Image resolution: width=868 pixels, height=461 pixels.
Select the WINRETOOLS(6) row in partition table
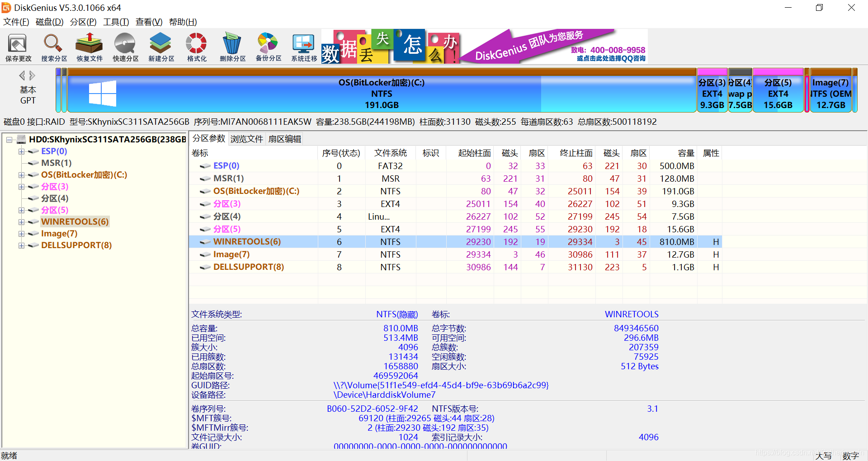455,242
